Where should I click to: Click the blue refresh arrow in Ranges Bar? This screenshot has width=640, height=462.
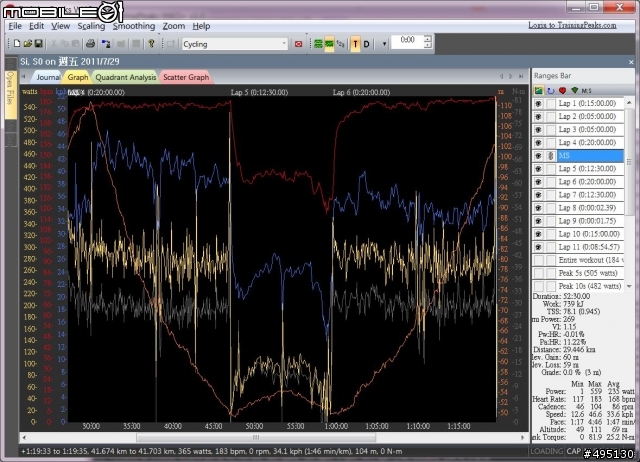(x=551, y=90)
